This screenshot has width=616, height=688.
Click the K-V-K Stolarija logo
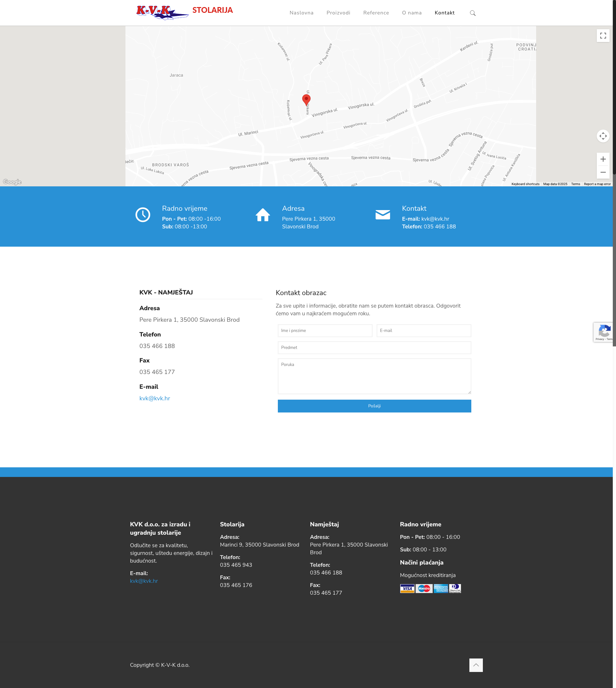pos(184,12)
